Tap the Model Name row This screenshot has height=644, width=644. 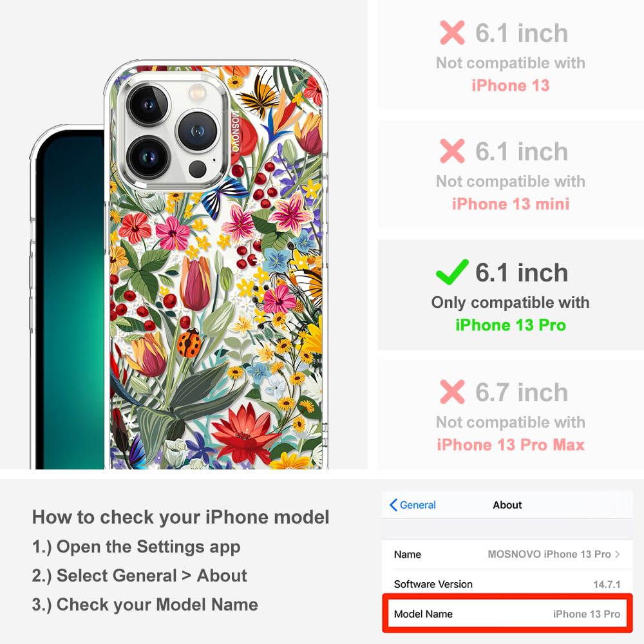click(507, 614)
